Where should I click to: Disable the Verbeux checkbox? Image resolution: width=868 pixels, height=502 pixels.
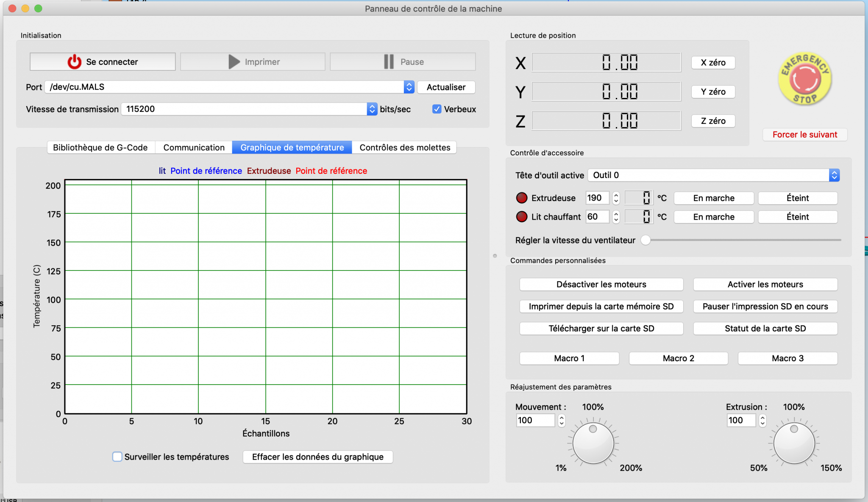pos(437,109)
